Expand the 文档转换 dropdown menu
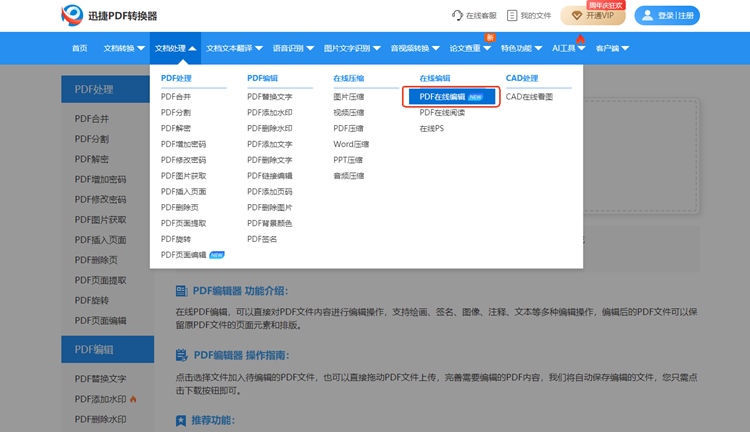The height and width of the screenshot is (432, 750). coord(124,48)
